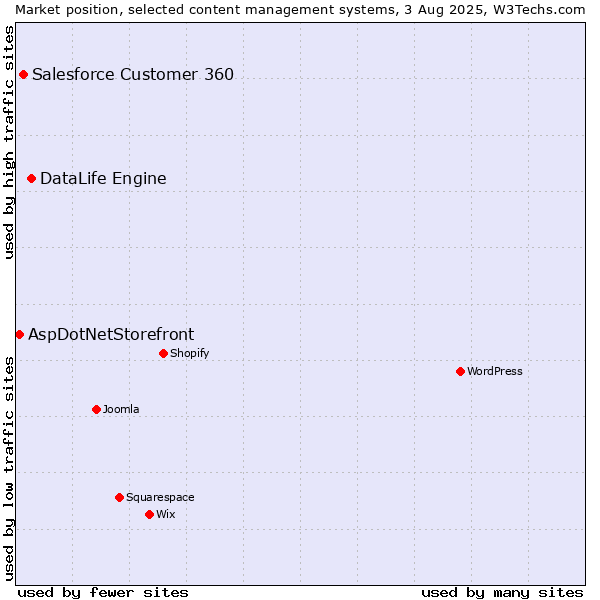Select the Wix data point

pos(150,515)
